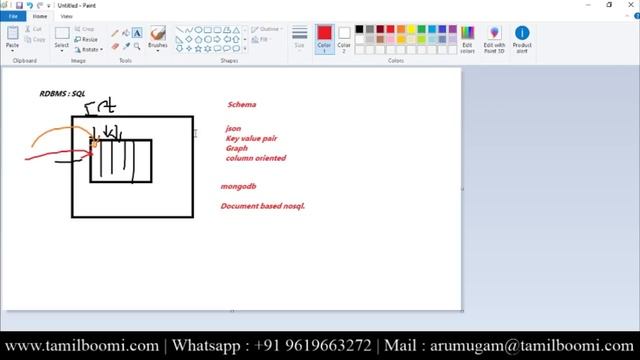This screenshot has height=360, width=640.
Task: Expand the Rotate dropdown
Action: pos(89,50)
